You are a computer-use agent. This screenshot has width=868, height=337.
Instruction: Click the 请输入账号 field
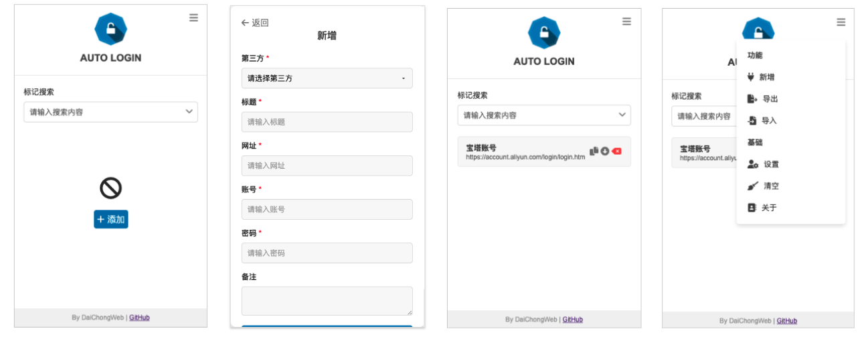tap(327, 209)
